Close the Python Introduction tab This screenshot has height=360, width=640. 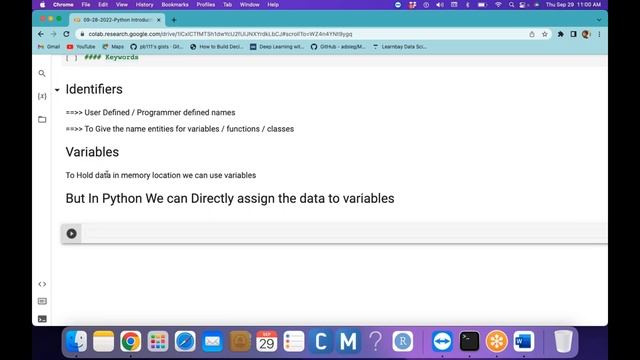[x=159, y=20]
